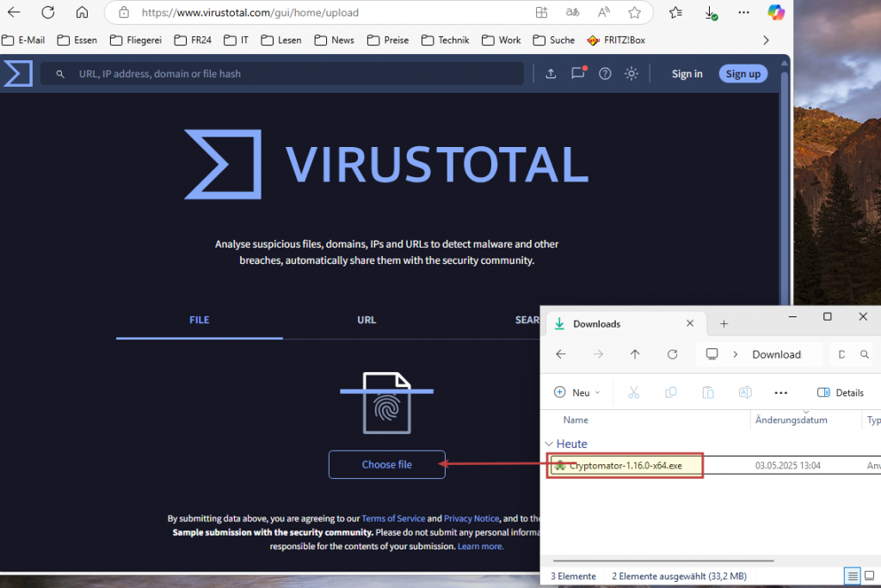Switch to details list view in status bar
The image size is (881, 588).
click(x=852, y=576)
